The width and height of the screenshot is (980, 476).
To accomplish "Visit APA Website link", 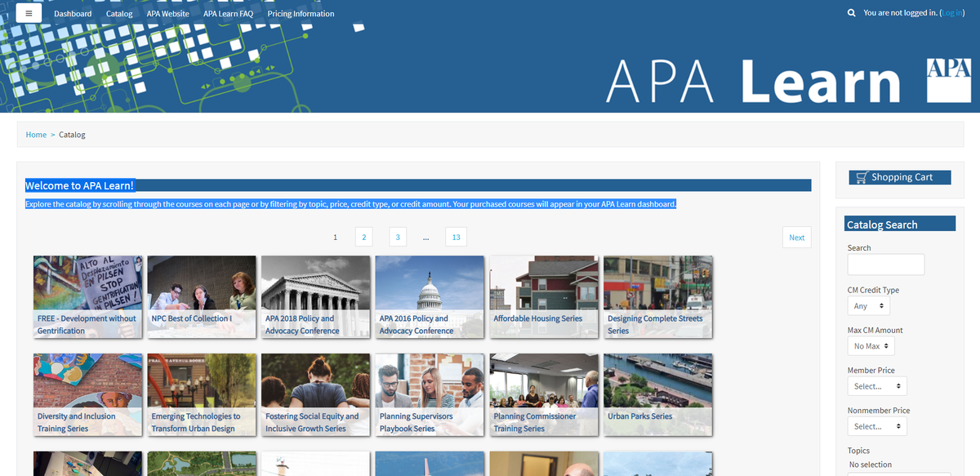I will (168, 14).
